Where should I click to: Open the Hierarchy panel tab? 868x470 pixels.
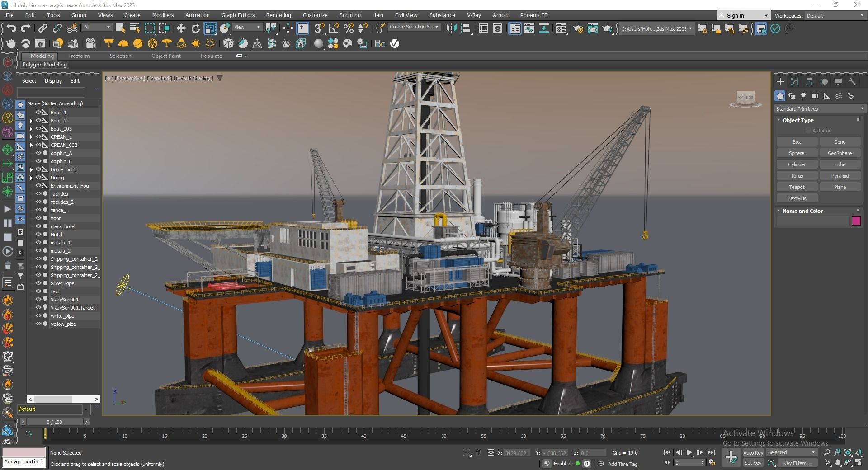point(809,82)
